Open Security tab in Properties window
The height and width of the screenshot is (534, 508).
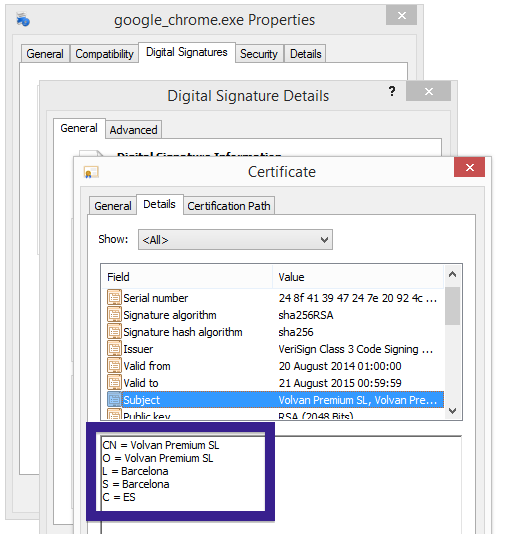(x=259, y=54)
